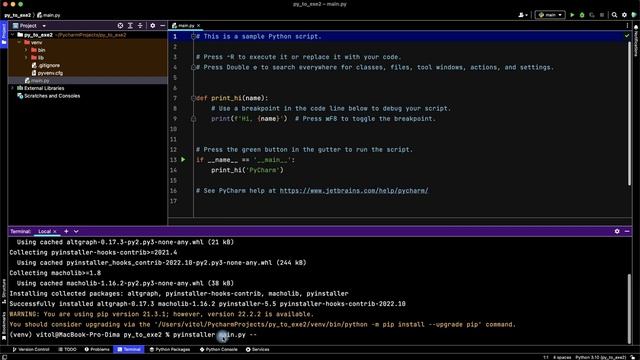The image size is (640, 360).
Task: Open the TODO tool window
Action: [67, 349]
